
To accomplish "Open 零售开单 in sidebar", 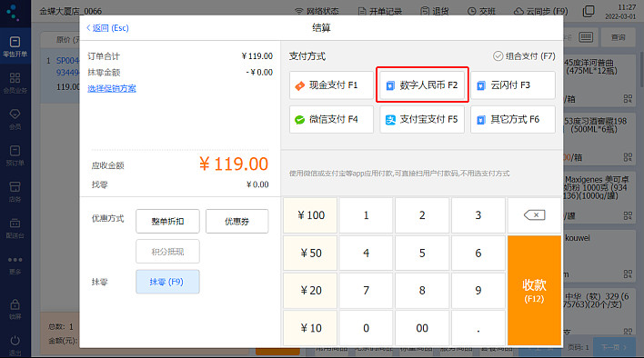I will point(15,46).
